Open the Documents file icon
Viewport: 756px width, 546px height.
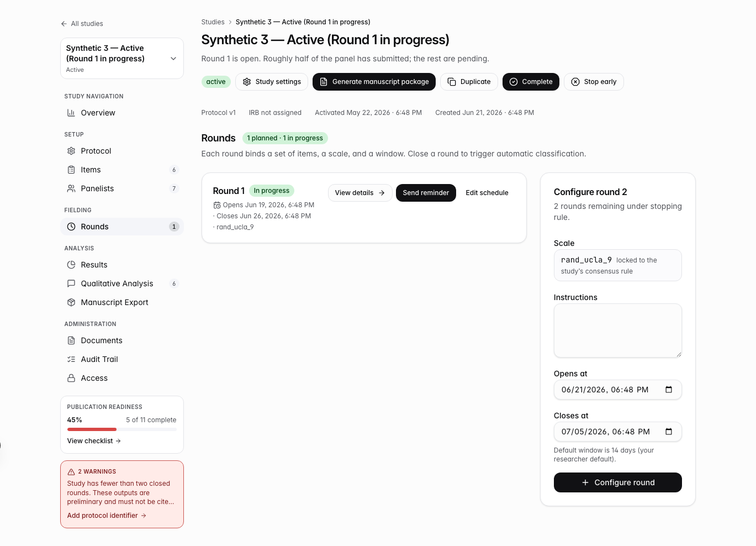(x=71, y=340)
